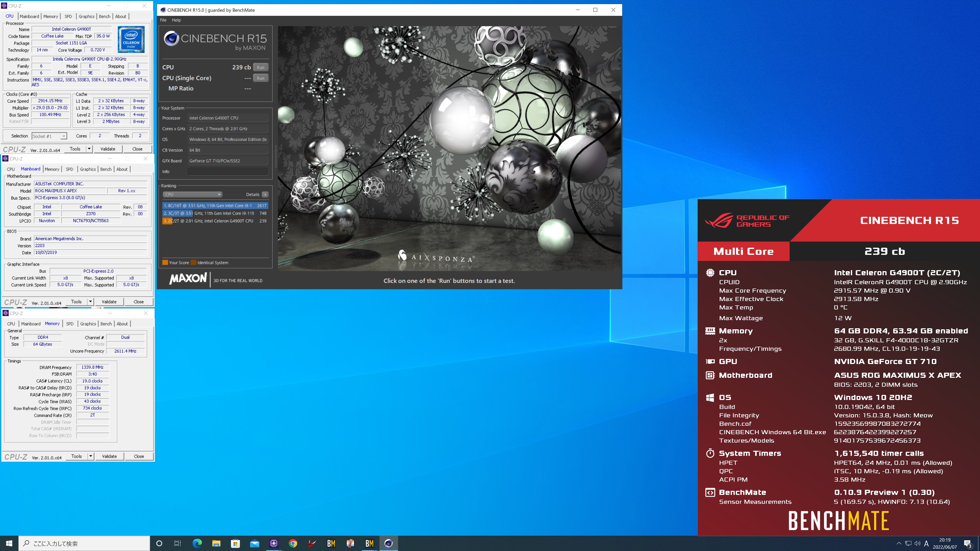Click the 'Identical System' legend swatch
980x551 pixels.
click(x=194, y=262)
